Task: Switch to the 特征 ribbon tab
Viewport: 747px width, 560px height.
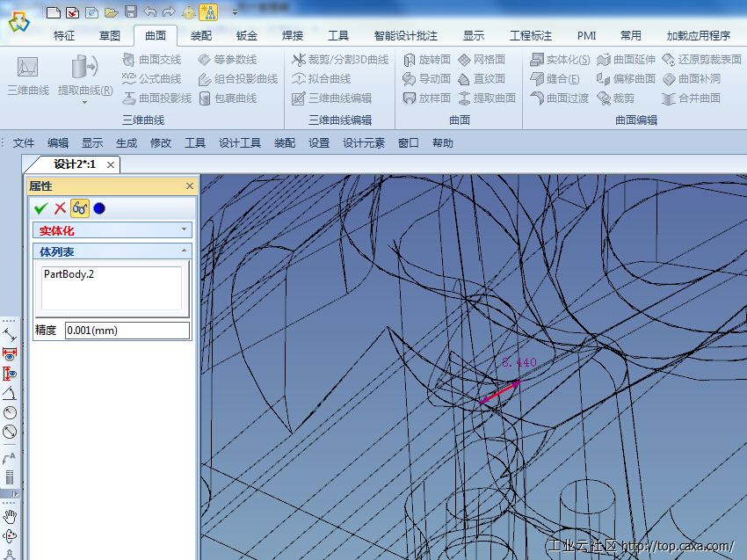Action: 64,36
